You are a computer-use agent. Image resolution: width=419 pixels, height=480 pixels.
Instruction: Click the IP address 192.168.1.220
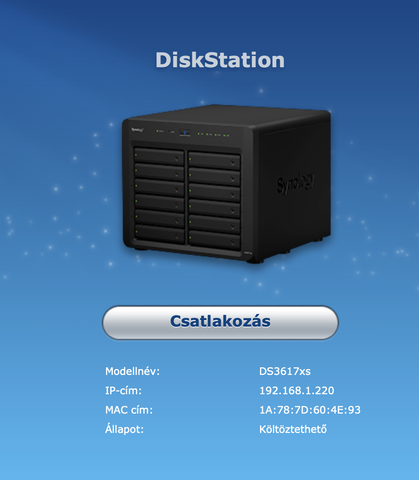(x=297, y=390)
